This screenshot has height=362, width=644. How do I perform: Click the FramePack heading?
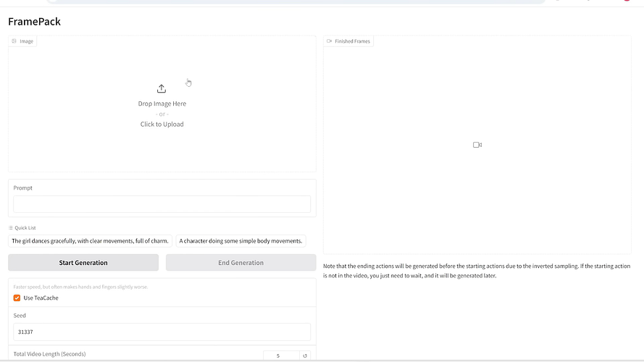(35, 21)
